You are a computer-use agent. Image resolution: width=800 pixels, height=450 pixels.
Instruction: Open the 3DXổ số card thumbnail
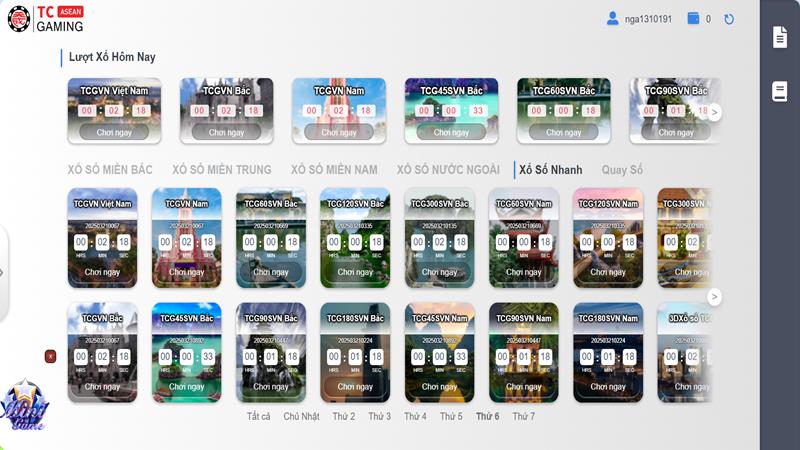click(x=684, y=352)
